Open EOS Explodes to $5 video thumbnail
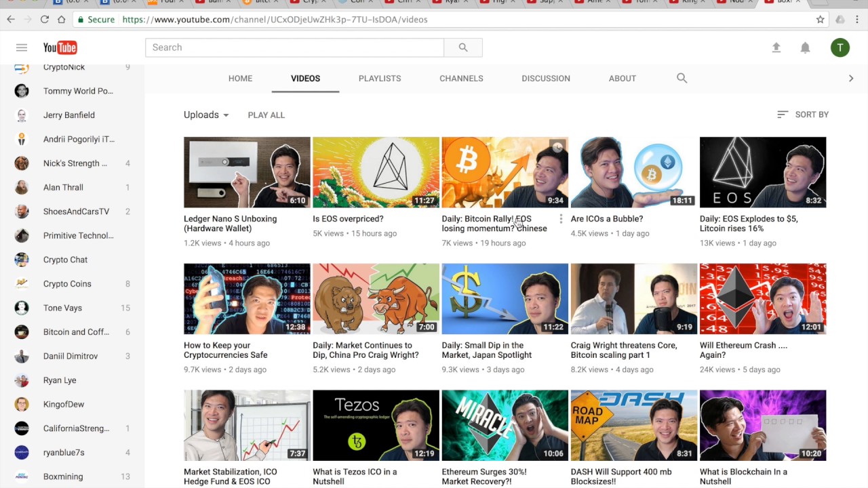Image resolution: width=868 pixels, height=488 pixels. (x=763, y=172)
